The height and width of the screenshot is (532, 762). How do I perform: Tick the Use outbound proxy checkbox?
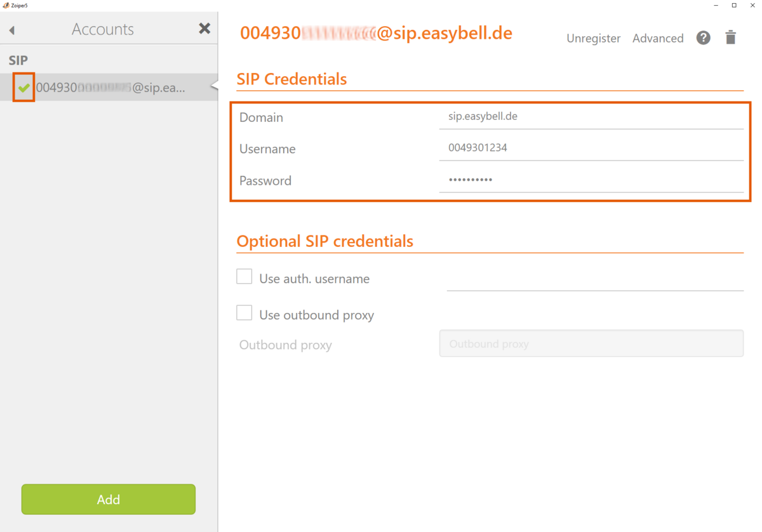(x=244, y=313)
